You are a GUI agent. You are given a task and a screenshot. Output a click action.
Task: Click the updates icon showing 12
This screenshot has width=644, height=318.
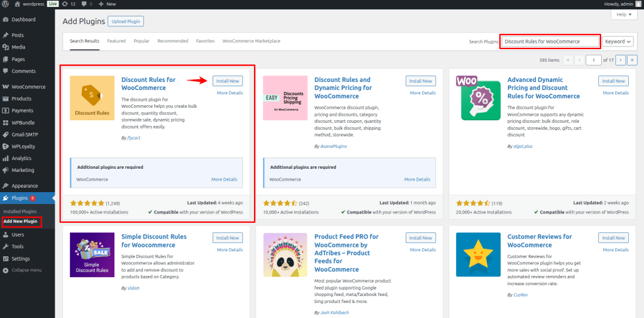(x=65, y=4)
